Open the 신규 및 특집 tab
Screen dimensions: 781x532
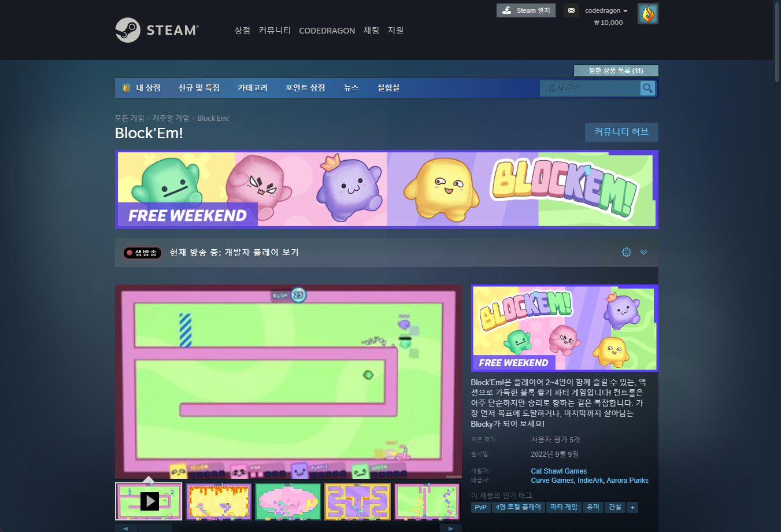[199, 88]
